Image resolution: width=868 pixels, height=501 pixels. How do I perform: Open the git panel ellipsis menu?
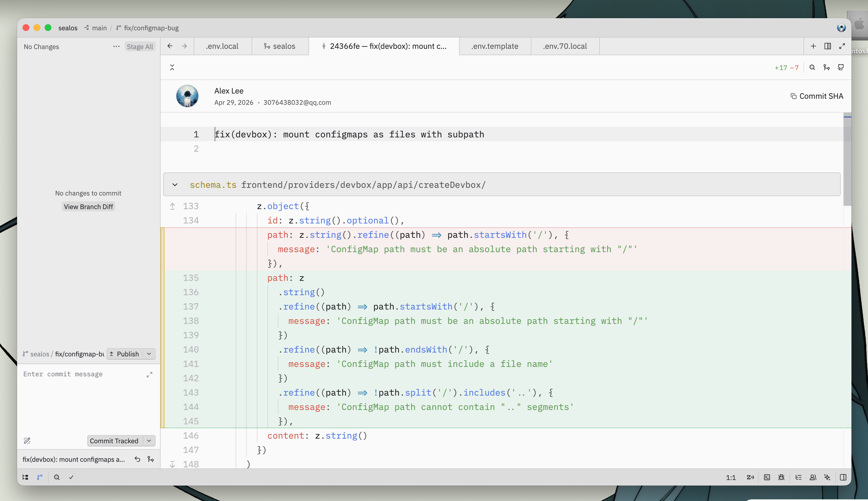[116, 46]
